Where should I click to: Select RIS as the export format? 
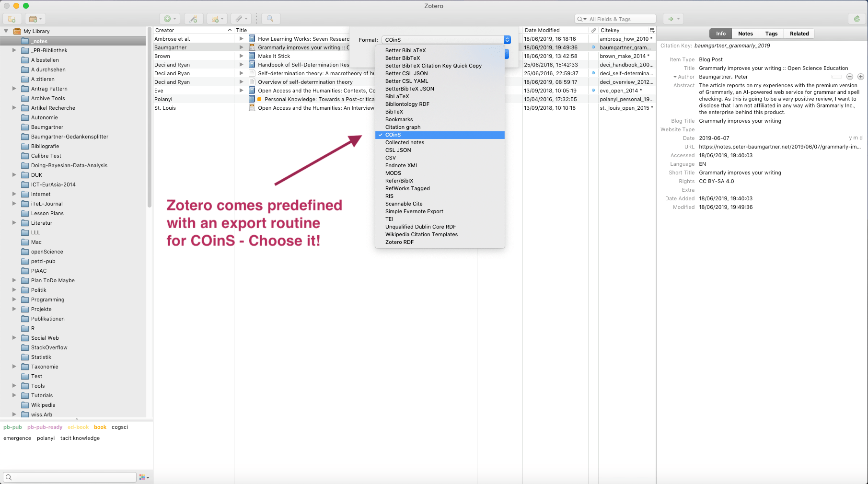(x=389, y=196)
